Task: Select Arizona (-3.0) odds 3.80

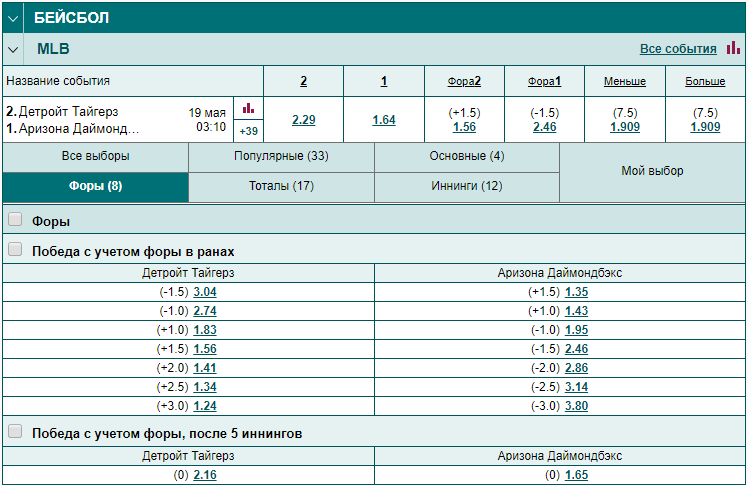Action: 576,406
